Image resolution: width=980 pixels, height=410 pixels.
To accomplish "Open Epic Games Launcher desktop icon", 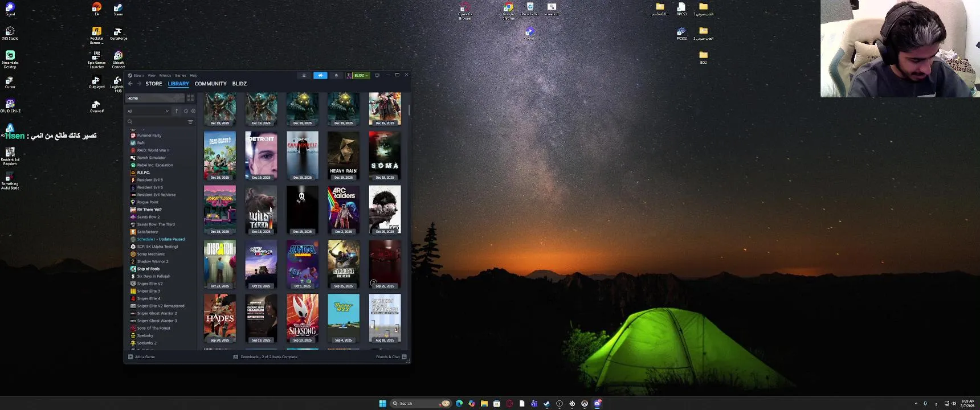I will point(96,60).
